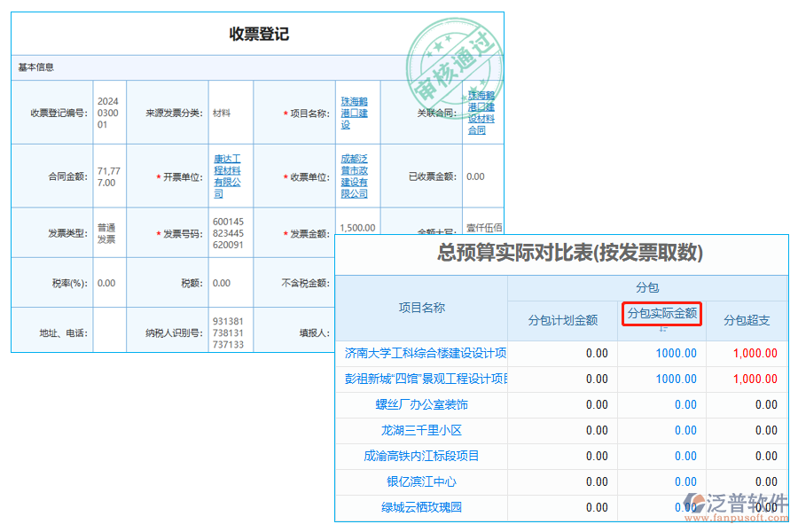This screenshot has width=798, height=532.
Task: Open the 龙湖三千里小区 project link
Action: (x=423, y=430)
